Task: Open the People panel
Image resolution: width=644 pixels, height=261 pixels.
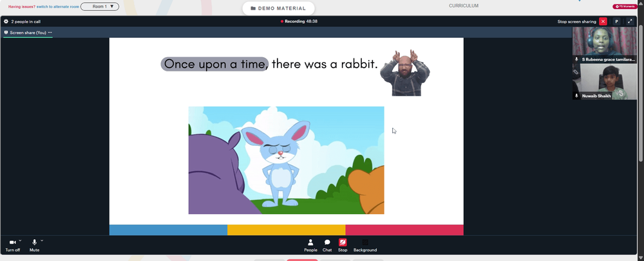Action: pos(310,245)
